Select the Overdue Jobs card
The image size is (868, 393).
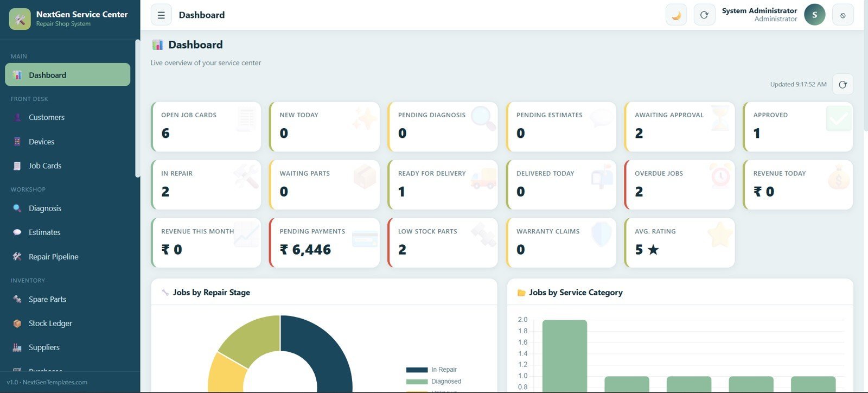680,185
